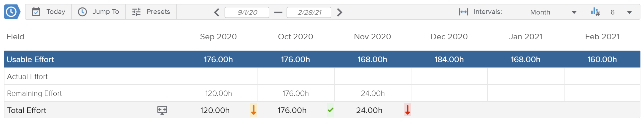Open the Jump To option
Viewport: 644px width, 124px height.
98,12
